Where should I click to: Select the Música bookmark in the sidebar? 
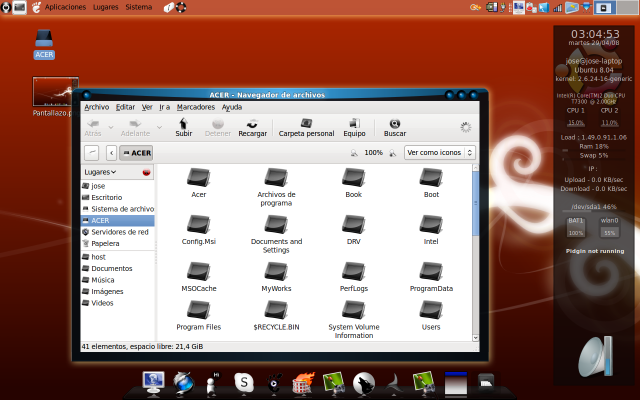point(118,280)
